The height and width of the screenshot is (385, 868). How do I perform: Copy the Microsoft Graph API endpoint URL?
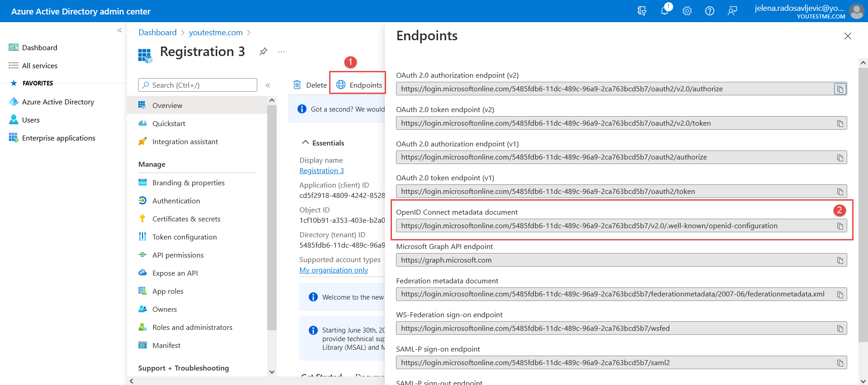(x=840, y=260)
